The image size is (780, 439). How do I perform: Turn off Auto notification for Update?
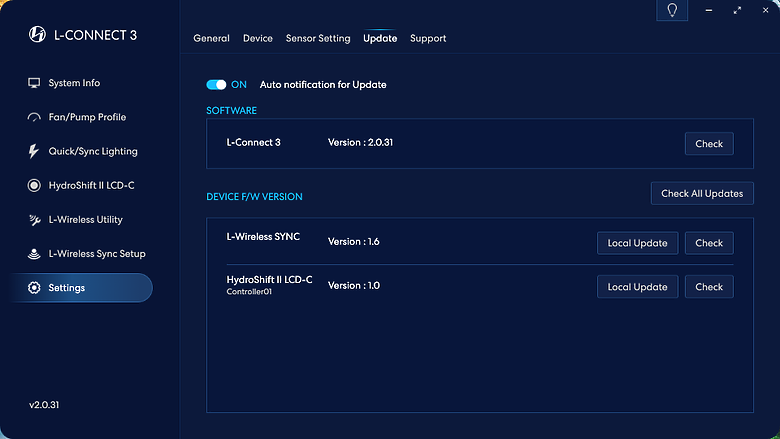tap(216, 85)
